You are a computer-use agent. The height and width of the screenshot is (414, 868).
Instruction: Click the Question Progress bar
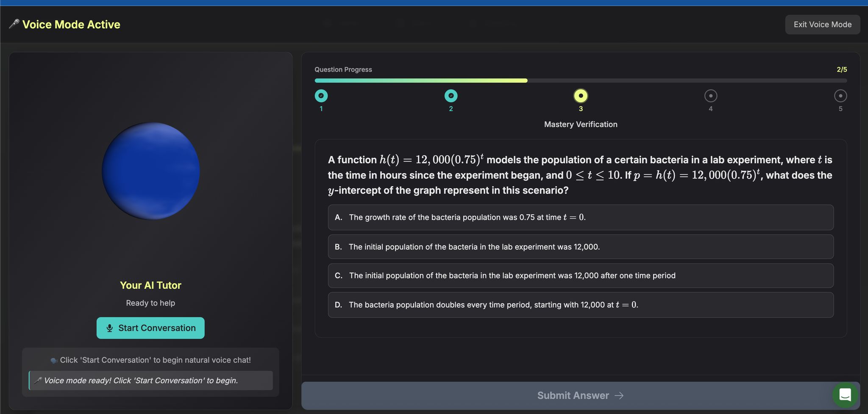(x=580, y=81)
